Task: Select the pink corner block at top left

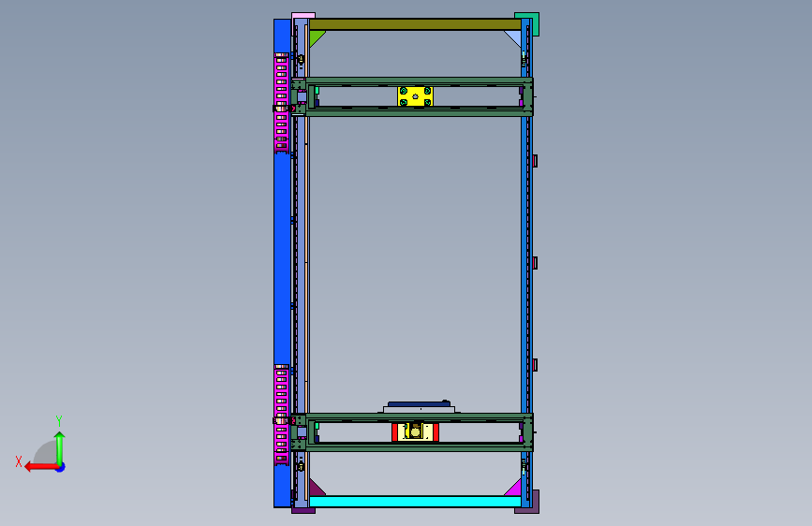Action: [x=303, y=16]
